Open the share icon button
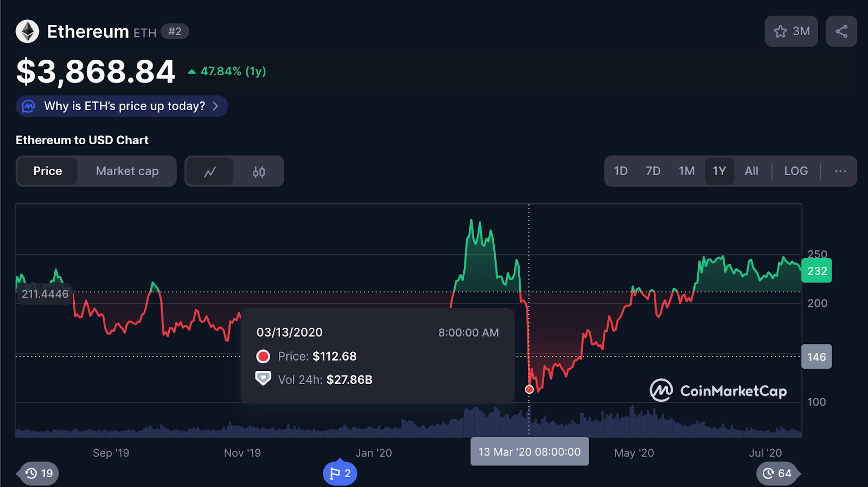 click(841, 31)
